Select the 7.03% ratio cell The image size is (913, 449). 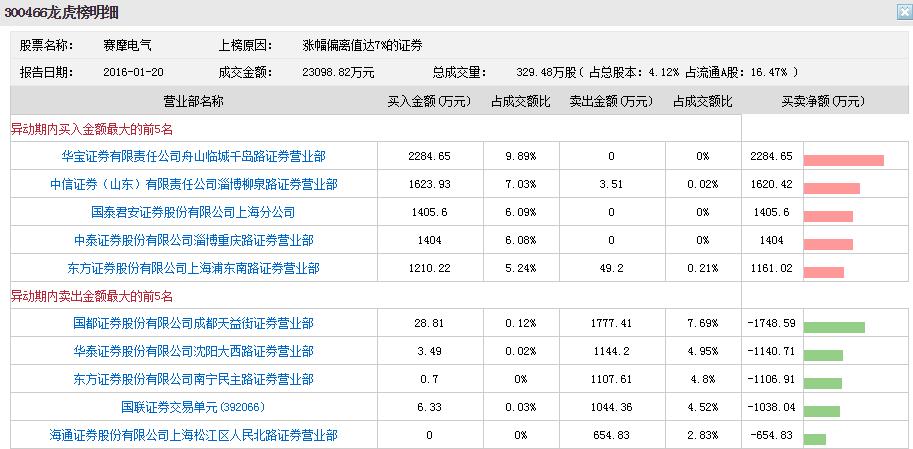pos(521,184)
